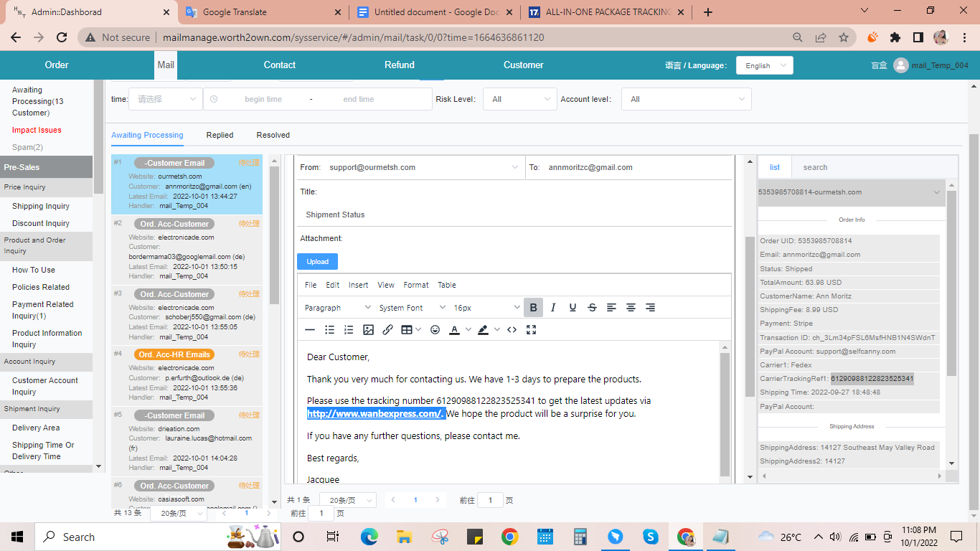Open the text color picker swatch

pyautogui.click(x=454, y=330)
